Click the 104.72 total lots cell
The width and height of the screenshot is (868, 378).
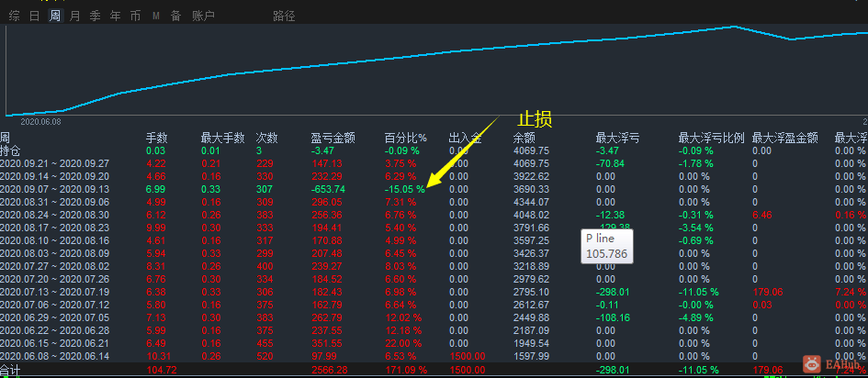pos(161,369)
